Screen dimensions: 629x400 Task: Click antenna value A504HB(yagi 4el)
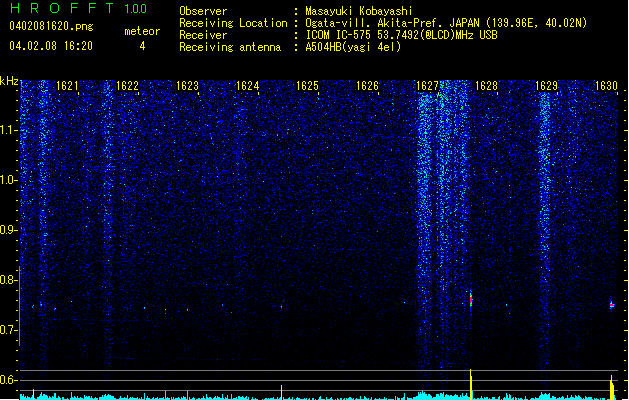tap(353, 47)
